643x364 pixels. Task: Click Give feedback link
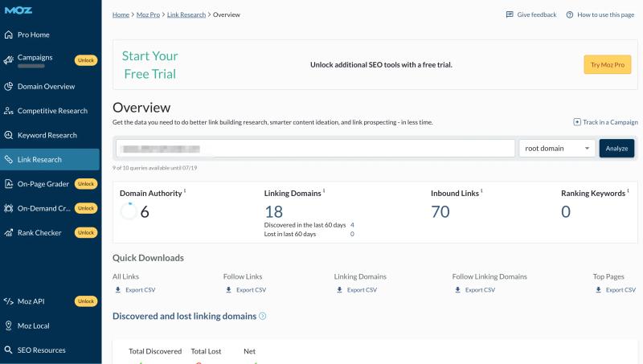(537, 14)
